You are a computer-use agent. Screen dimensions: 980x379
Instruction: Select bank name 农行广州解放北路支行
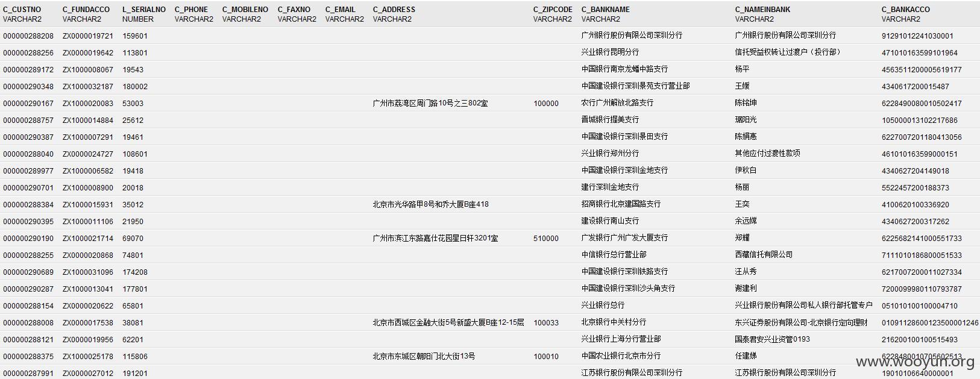[x=618, y=103]
